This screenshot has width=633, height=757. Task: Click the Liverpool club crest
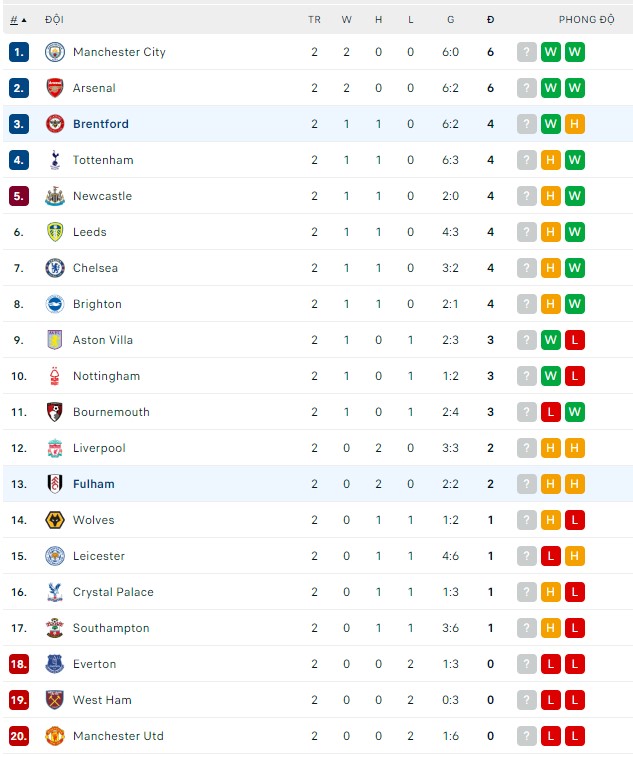pos(55,448)
